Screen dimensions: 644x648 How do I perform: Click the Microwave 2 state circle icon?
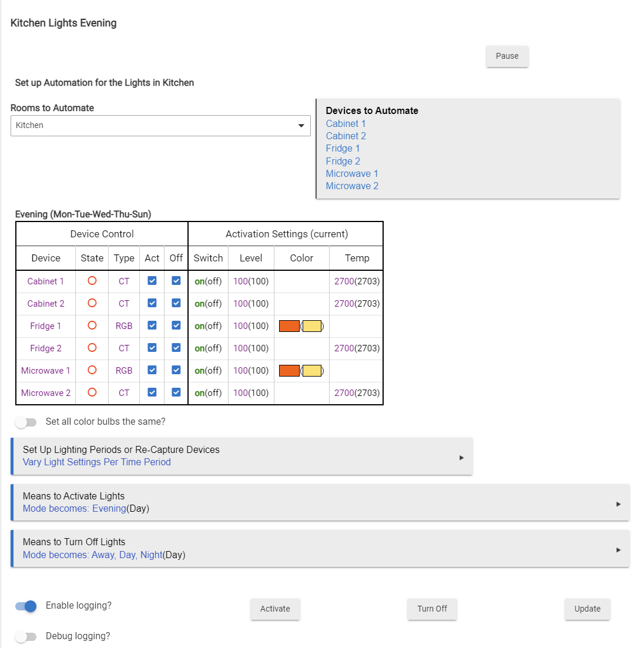point(92,392)
